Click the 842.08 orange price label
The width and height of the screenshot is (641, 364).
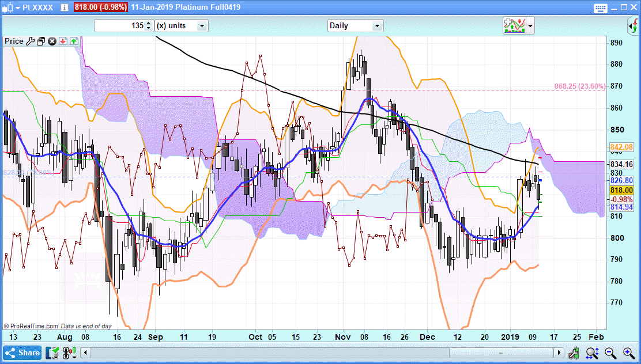(x=621, y=147)
